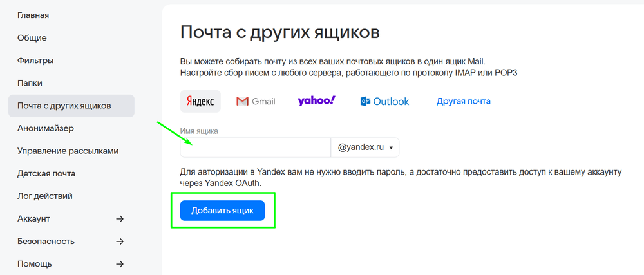Pick the Yahoo! mail provider logo

pyautogui.click(x=316, y=101)
